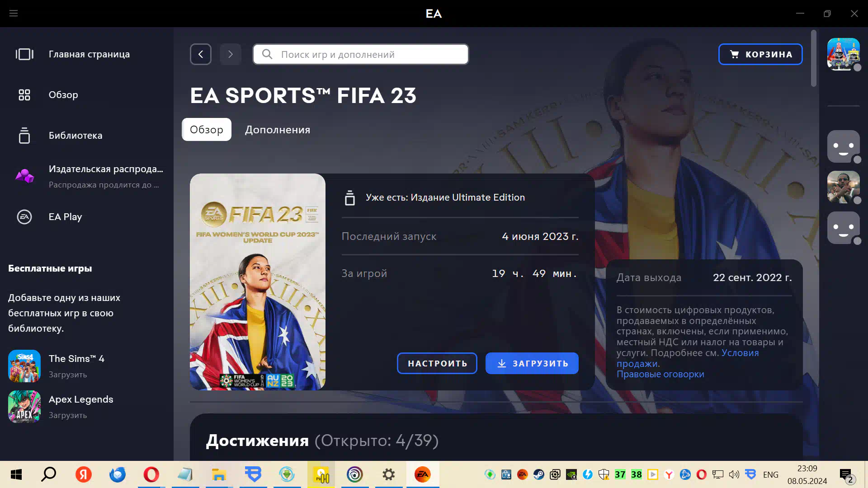Open Издательская распродажа sale entry
This screenshot has width=868, height=488.
pos(87,176)
